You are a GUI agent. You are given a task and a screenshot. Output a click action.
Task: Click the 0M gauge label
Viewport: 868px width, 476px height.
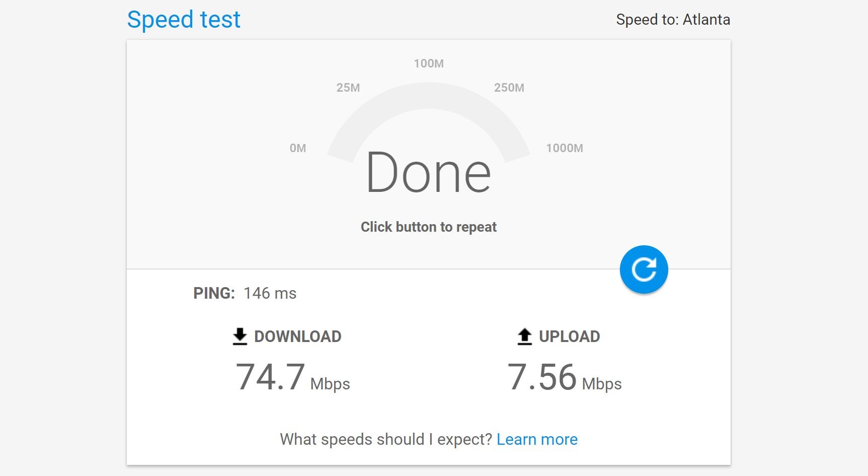pyautogui.click(x=298, y=148)
